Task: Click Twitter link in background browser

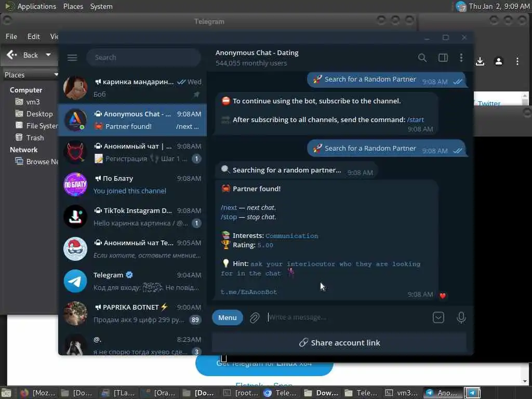Action: (489, 103)
